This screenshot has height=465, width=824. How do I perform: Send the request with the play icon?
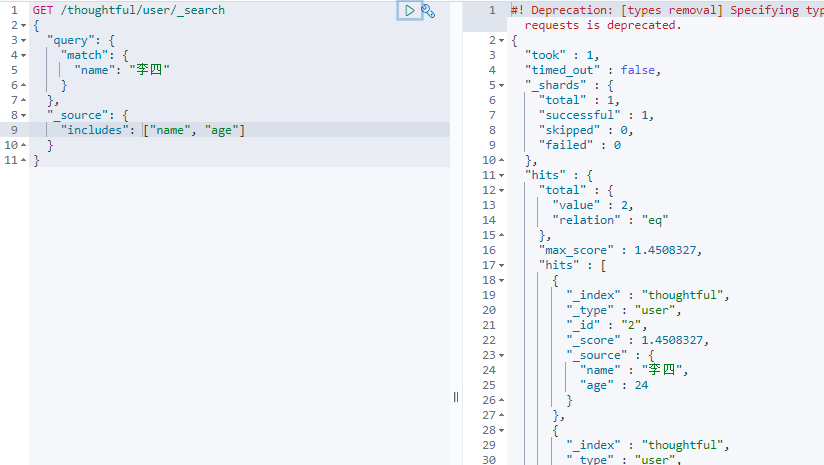(409, 11)
